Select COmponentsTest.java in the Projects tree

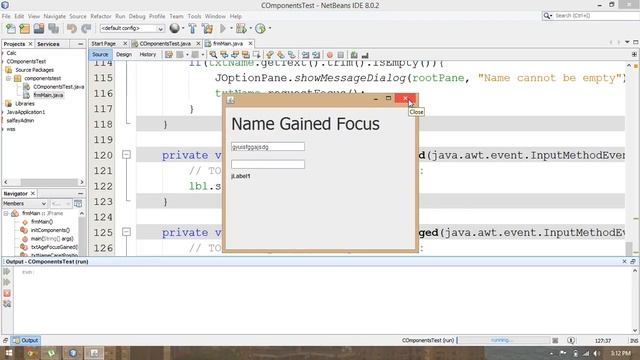(58, 87)
